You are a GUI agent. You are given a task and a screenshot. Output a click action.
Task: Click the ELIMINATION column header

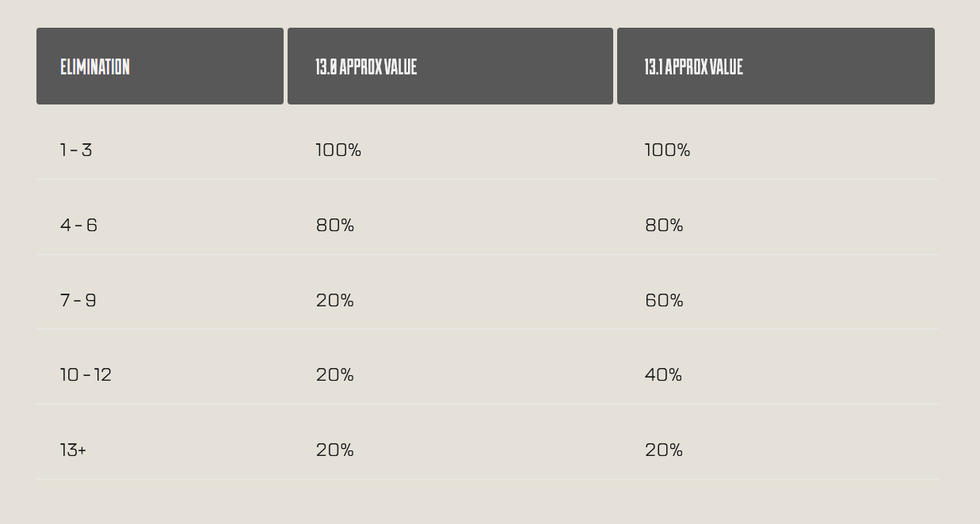(160, 66)
